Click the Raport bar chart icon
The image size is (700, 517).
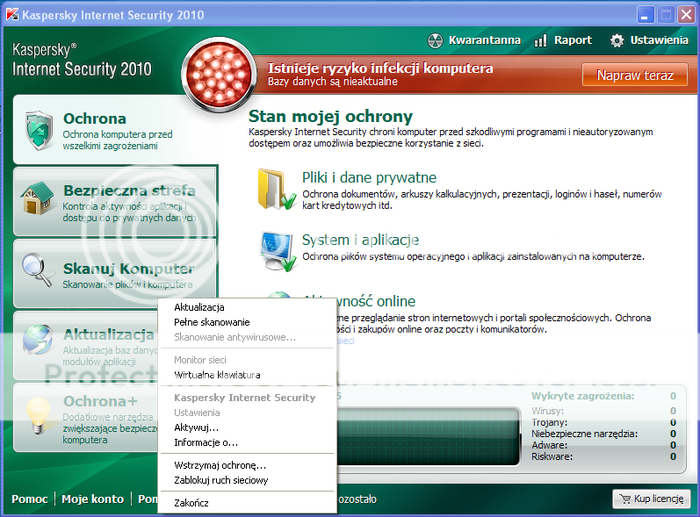coord(541,41)
